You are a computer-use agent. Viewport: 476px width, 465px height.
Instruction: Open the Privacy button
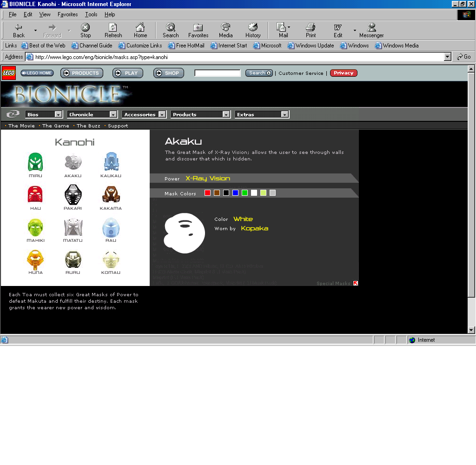[344, 73]
